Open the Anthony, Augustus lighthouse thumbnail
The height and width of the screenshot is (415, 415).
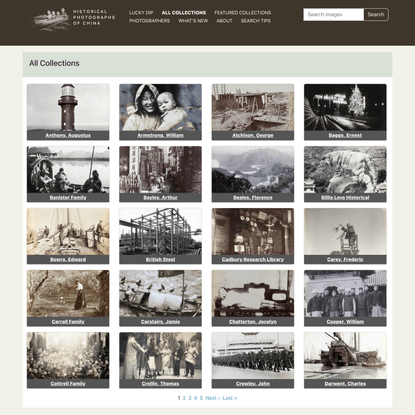click(x=68, y=107)
